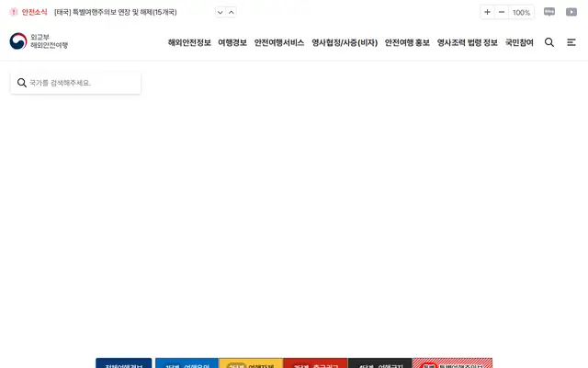Screen dimensions: 588x368
Task: Select the 4단계 여행금지 black tab
Action: [x=379, y=363]
